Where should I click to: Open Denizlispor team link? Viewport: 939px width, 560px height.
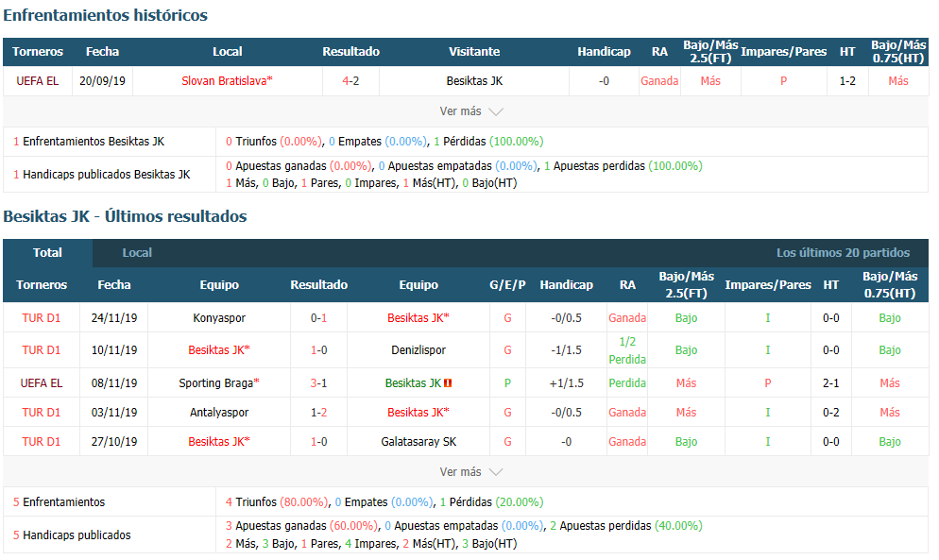[418, 349]
